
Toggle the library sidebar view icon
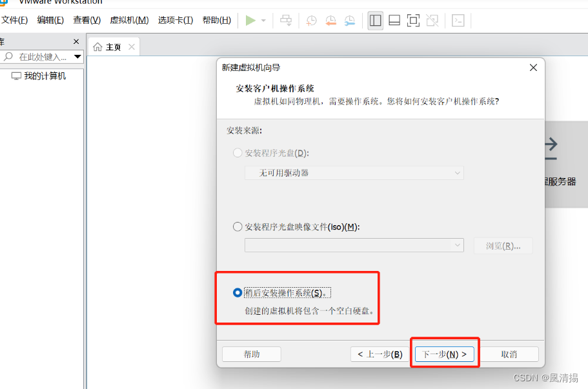pyautogui.click(x=376, y=20)
